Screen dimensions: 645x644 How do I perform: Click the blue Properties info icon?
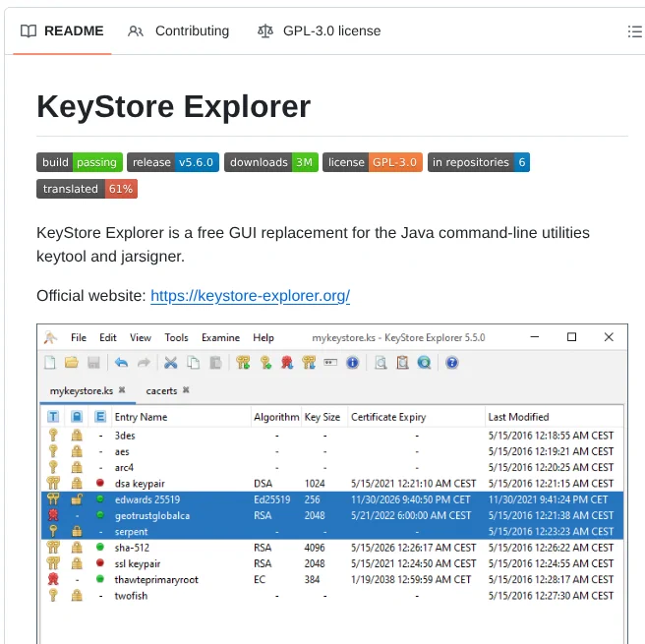pyautogui.click(x=353, y=363)
